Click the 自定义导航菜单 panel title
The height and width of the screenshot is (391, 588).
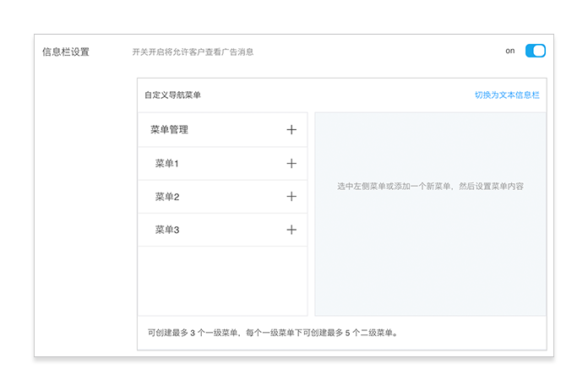172,95
